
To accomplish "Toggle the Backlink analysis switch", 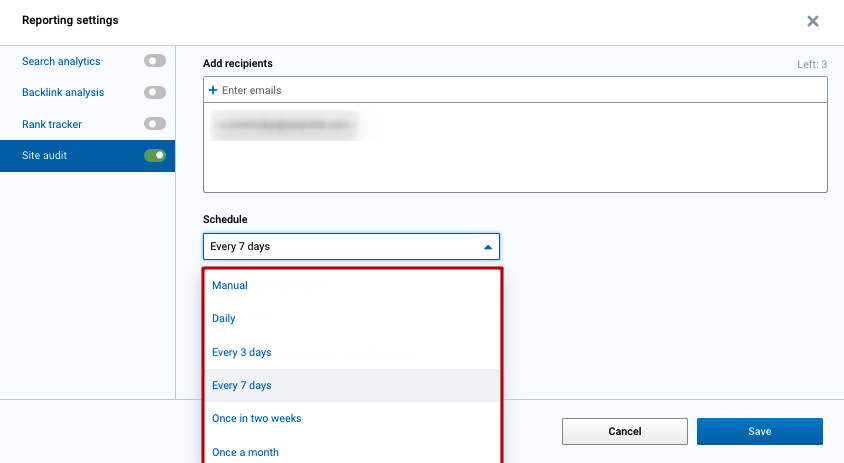I will [154, 93].
